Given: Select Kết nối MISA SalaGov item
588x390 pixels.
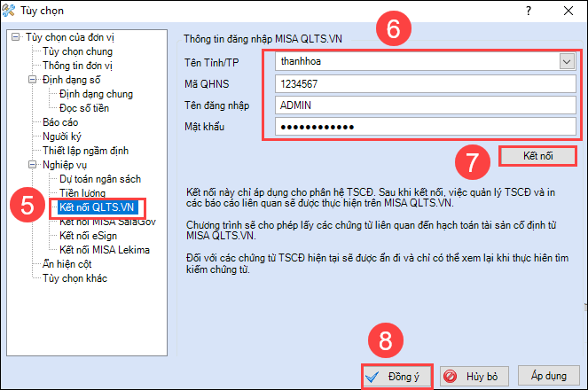Looking at the screenshot, I should 107,222.
